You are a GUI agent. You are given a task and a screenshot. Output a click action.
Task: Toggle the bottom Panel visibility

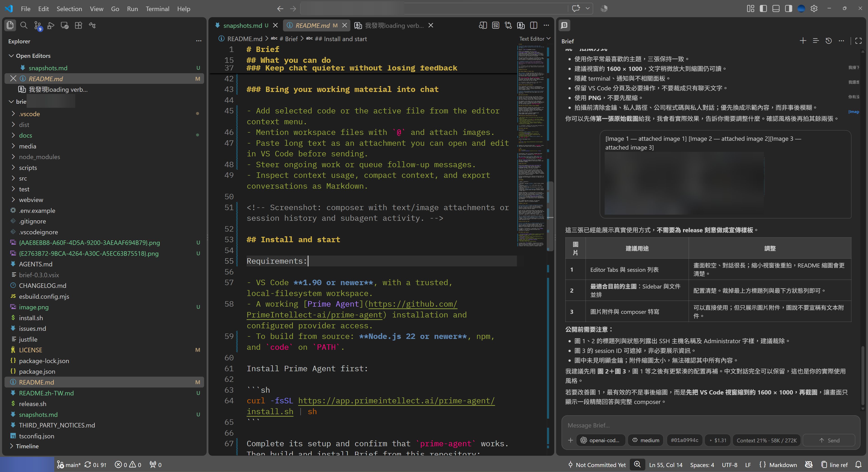(x=776, y=9)
